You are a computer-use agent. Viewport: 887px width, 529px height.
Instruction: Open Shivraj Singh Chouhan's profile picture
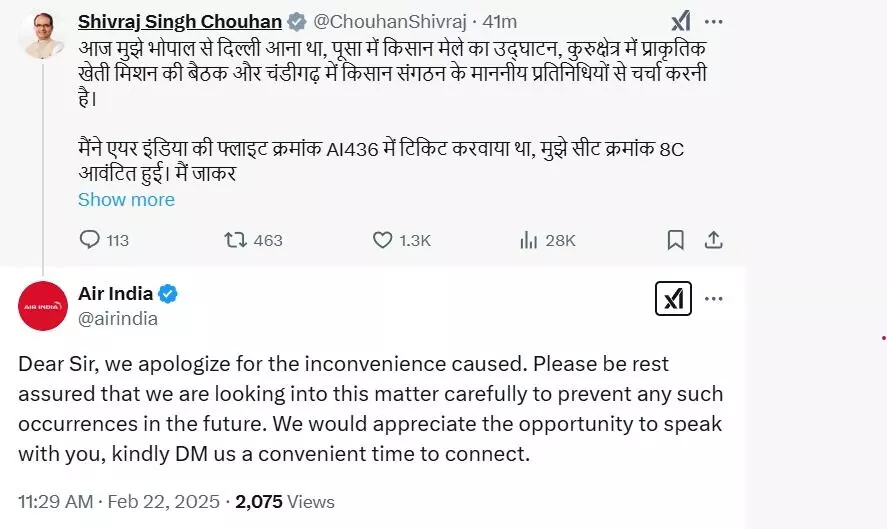click(x=42, y=34)
